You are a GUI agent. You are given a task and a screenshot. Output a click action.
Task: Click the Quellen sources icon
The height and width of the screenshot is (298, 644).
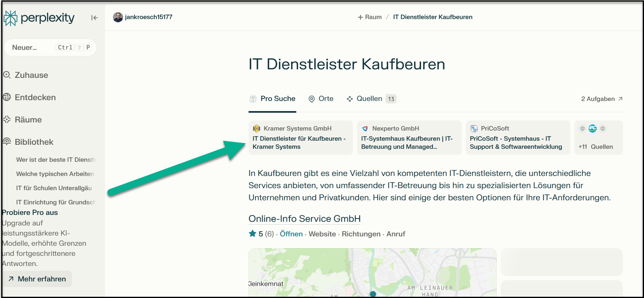click(x=350, y=99)
